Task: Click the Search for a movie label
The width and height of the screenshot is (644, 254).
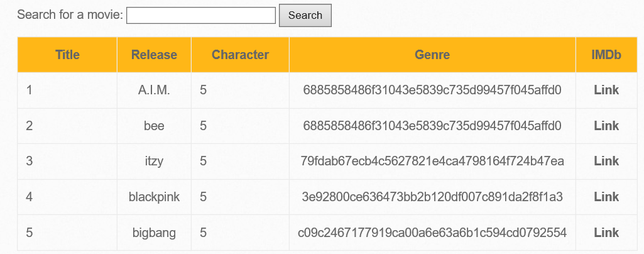Action: [x=70, y=15]
